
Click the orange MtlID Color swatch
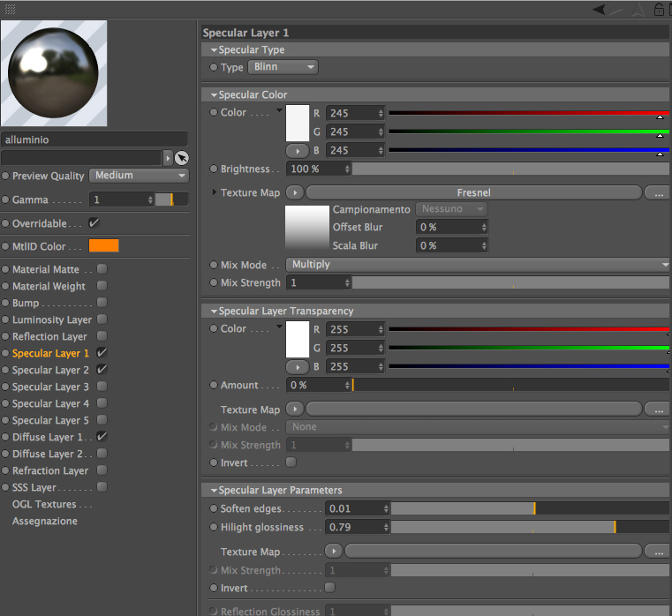pos(103,246)
